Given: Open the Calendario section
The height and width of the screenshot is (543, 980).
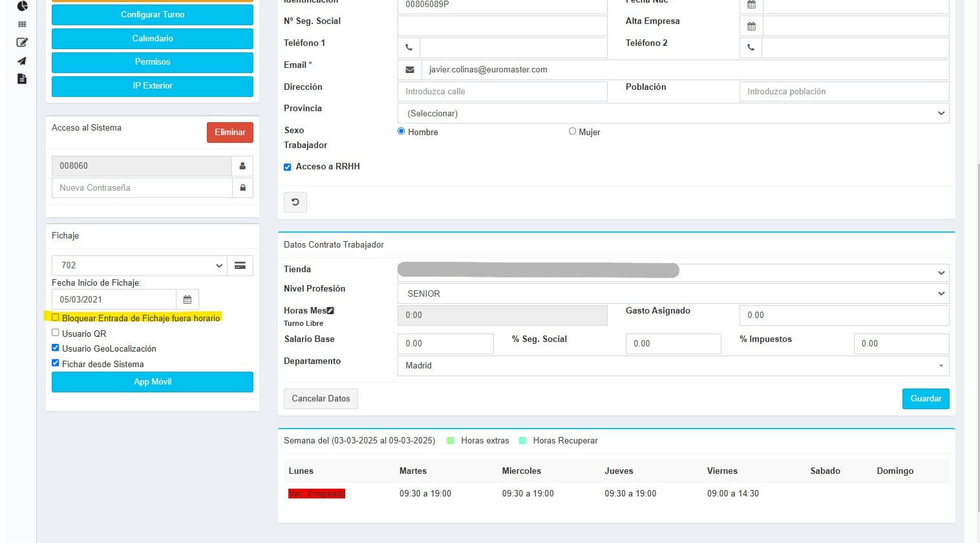Looking at the screenshot, I should (x=153, y=38).
